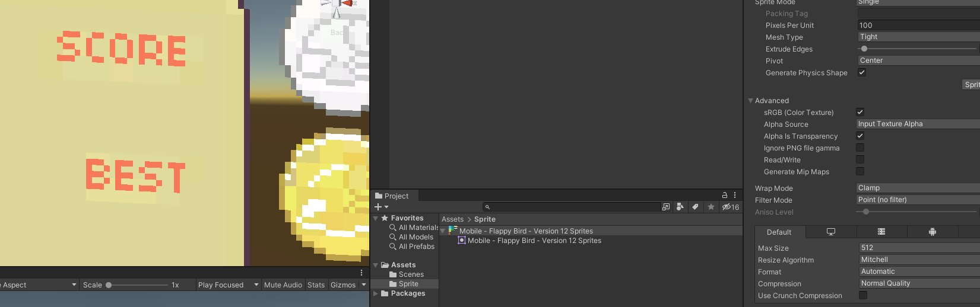The height and width of the screenshot is (307, 980).
Task: Toggle Gizmos in Game view
Action: [x=343, y=285]
